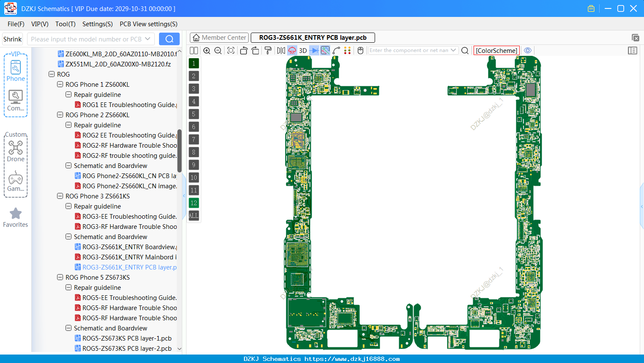Toggle the trace highlight view button
Image resolution: width=644 pixels, height=363 pixels.
[x=325, y=50]
